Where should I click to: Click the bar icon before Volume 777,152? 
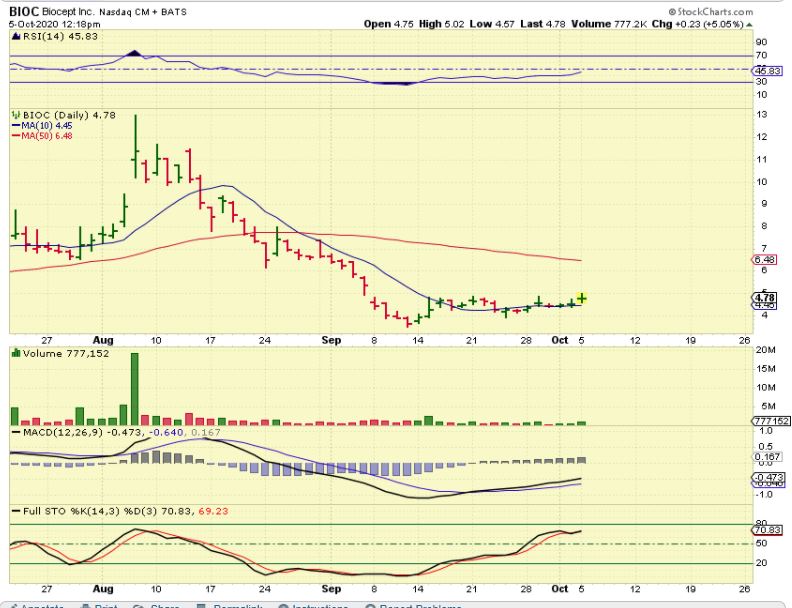click(16, 353)
